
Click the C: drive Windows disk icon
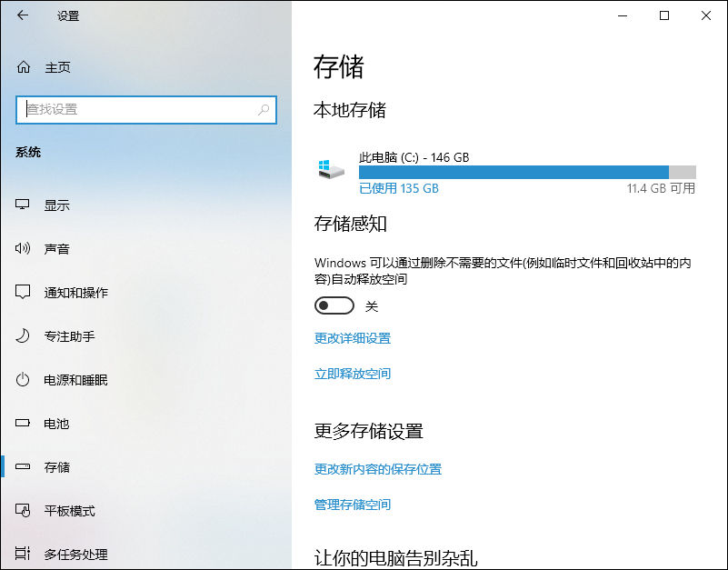[x=331, y=169]
